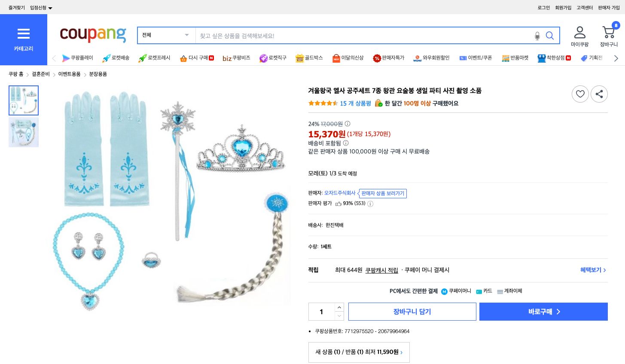
Task: Open the 카테고리 hamburger menu
Action: pyautogui.click(x=23, y=34)
